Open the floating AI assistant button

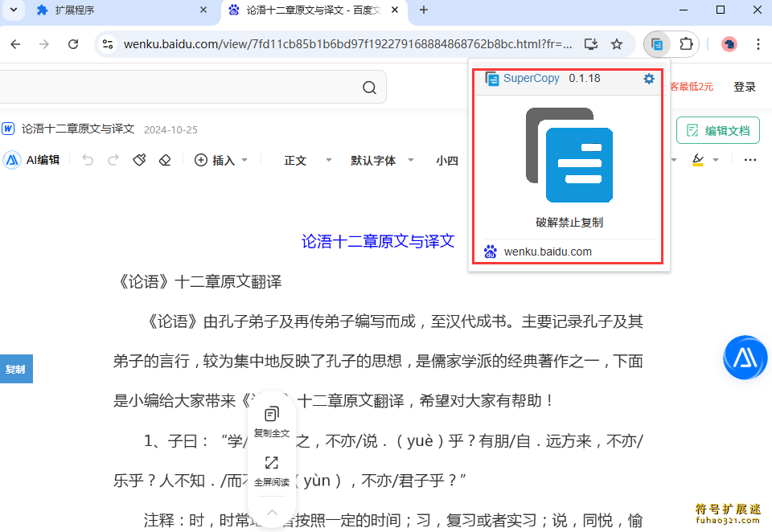click(x=745, y=358)
